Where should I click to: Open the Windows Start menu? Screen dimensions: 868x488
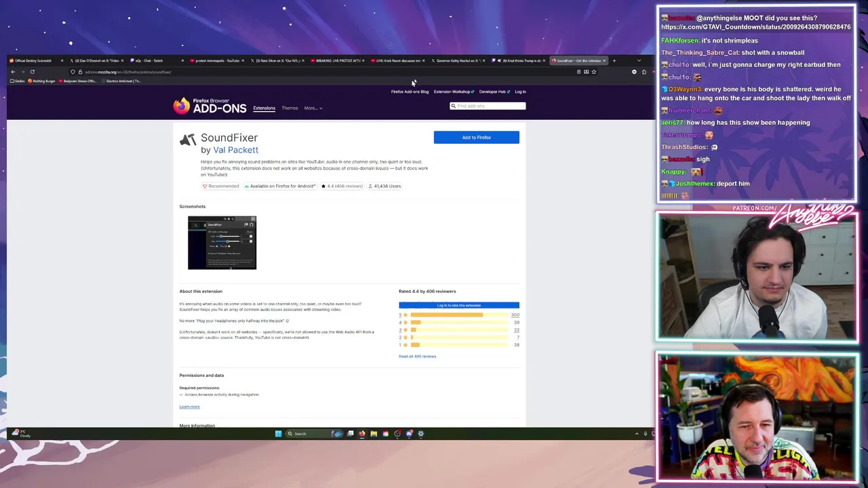tap(278, 434)
